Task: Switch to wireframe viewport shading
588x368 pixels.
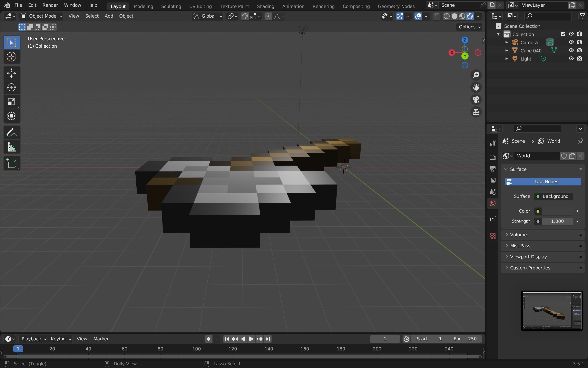Action: click(446, 16)
